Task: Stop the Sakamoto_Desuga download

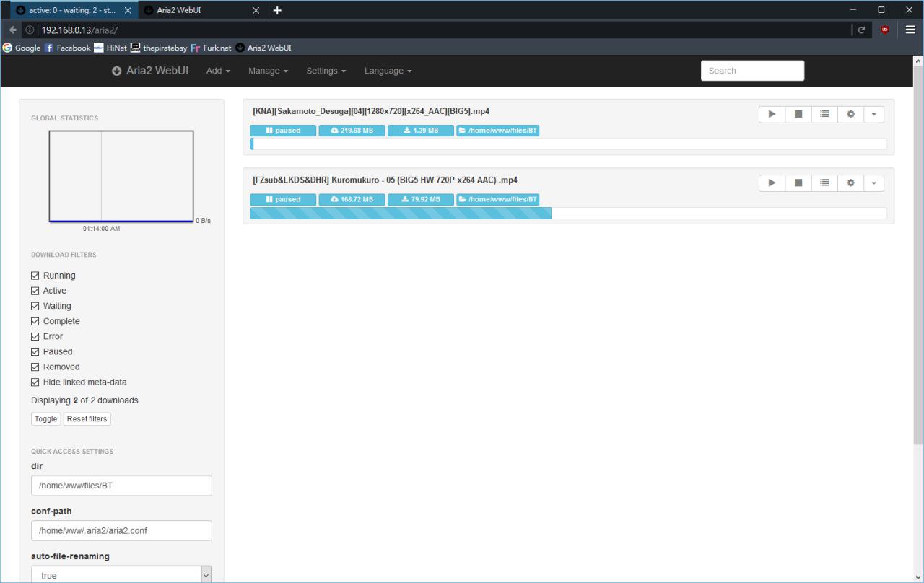Action: coord(798,114)
